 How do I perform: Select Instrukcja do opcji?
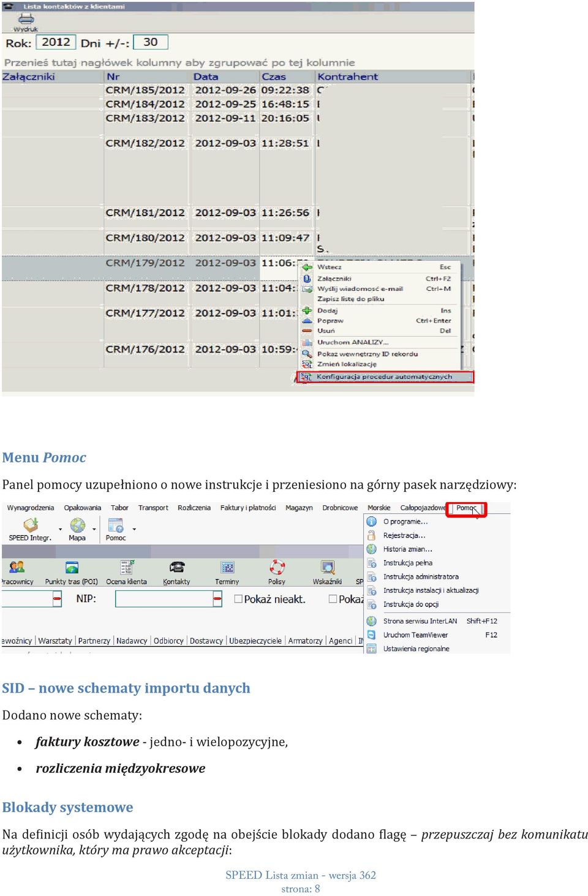pyautogui.click(x=411, y=604)
